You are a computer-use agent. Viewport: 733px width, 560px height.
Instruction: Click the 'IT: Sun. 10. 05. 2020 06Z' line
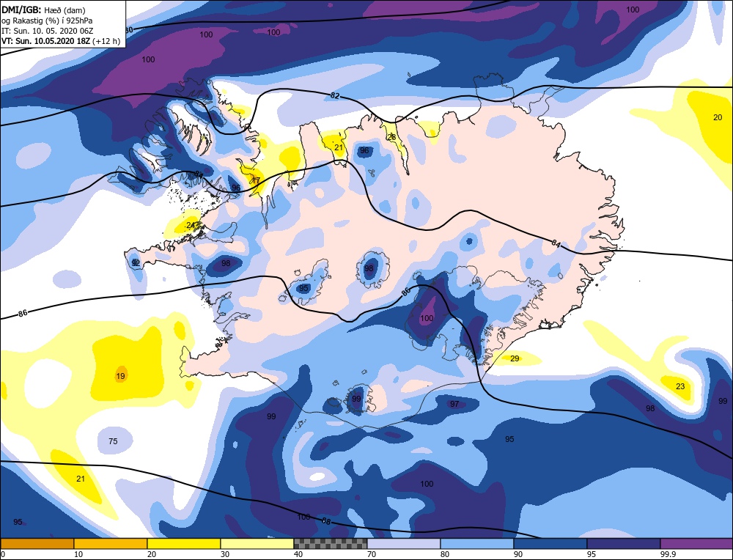(x=47, y=31)
